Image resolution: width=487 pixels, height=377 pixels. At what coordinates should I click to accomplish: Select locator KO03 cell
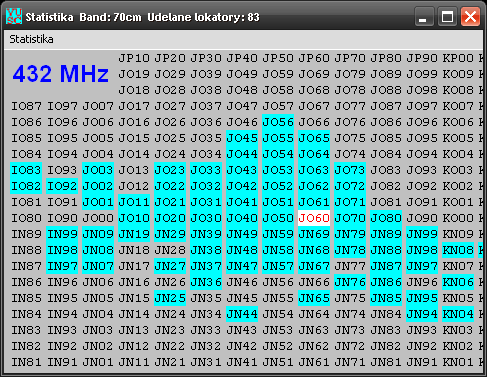click(458, 170)
